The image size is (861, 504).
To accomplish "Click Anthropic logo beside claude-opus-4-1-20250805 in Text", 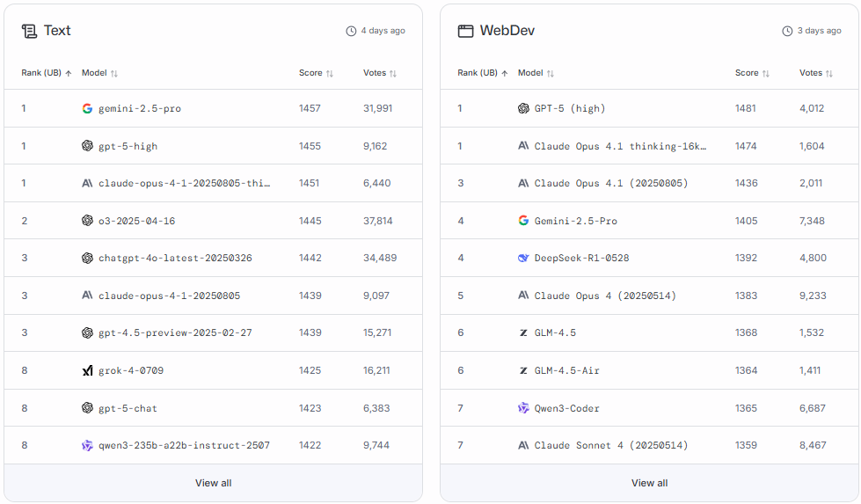I will [87, 295].
